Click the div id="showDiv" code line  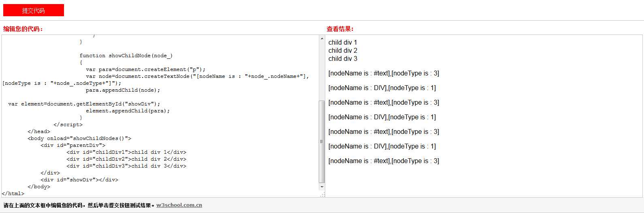coord(79,180)
